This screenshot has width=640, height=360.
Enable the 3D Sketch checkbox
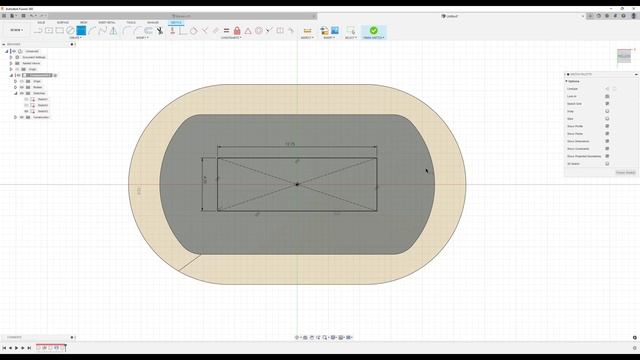(x=607, y=164)
